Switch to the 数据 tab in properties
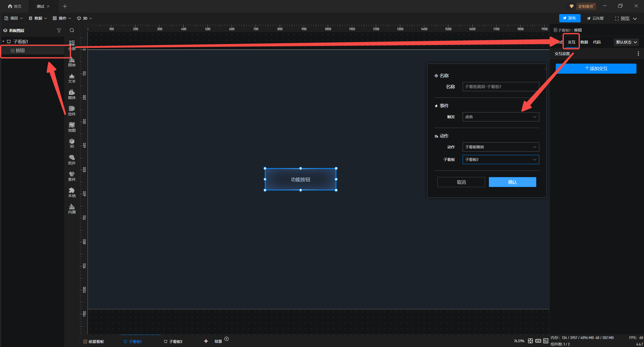 coord(584,42)
